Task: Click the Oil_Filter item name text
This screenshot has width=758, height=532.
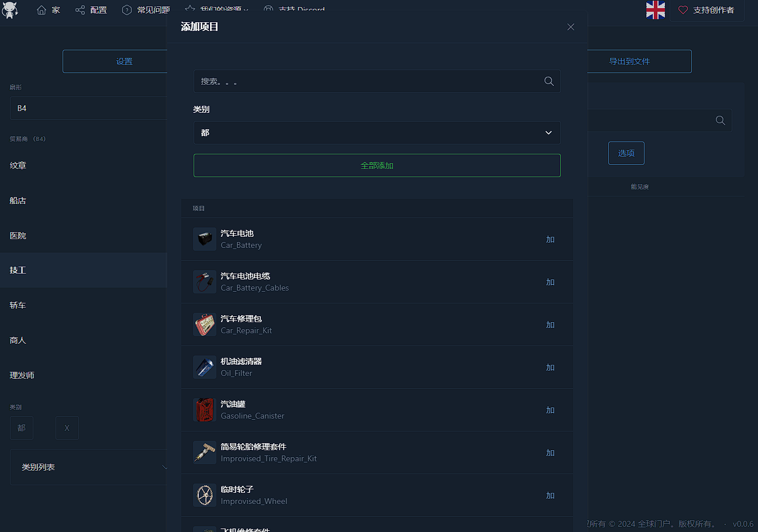Action: 236,374
